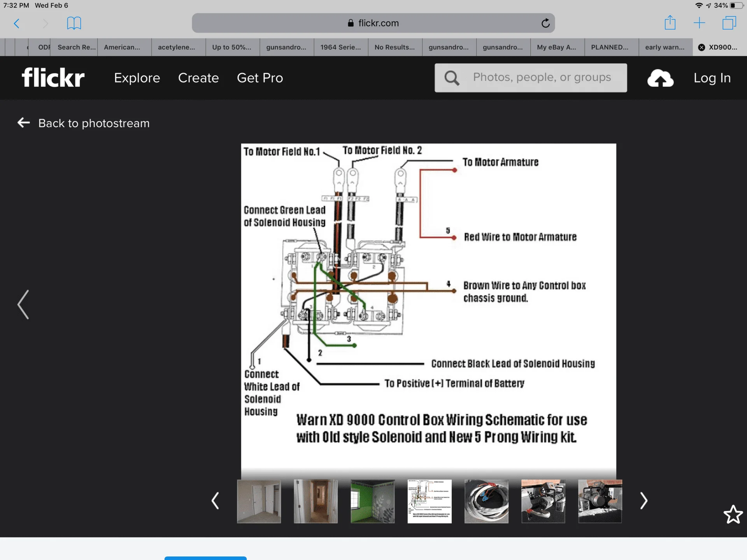The height and width of the screenshot is (560, 747).
Task: Open the wiring schematic thumbnail
Action: [430, 501]
